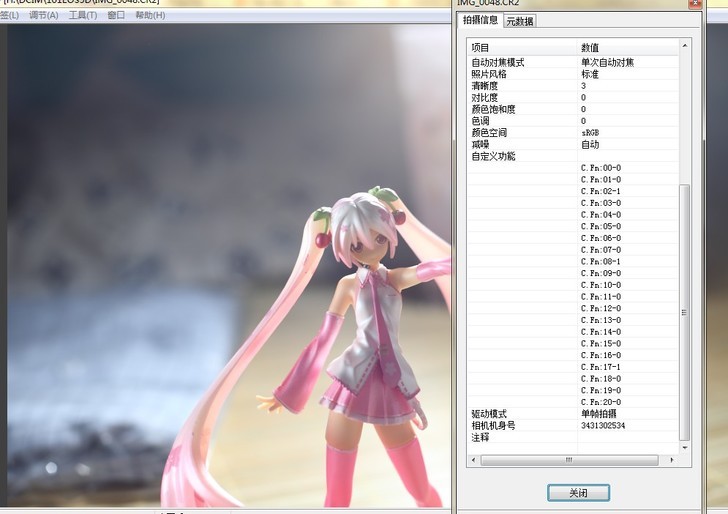Click the C.Fn:05-0 entry
728x514 pixels.
click(601, 226)
